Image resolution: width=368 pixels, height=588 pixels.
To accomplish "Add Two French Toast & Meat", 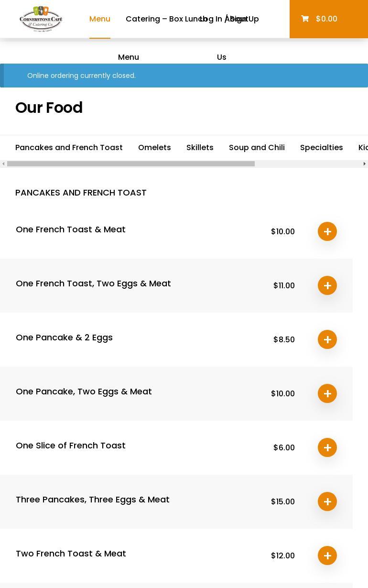I will [x=327, y=555].
